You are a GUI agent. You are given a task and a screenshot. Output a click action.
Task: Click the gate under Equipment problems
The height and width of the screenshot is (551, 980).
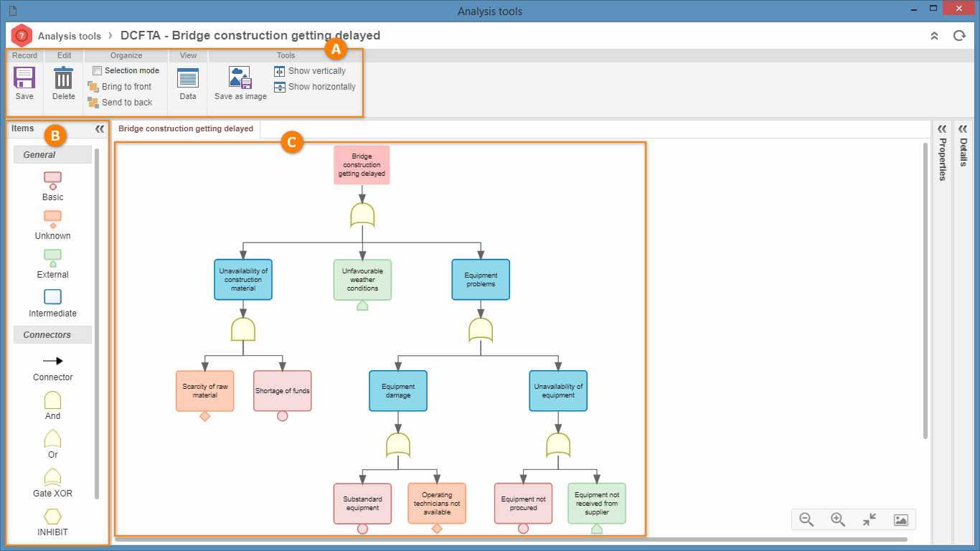(481, 330)
